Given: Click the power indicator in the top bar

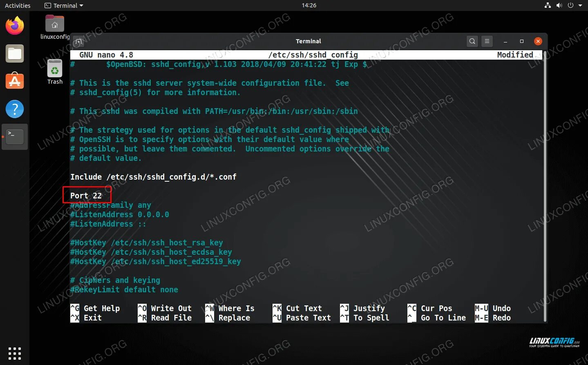Looking at the screenshot, I should [x=571, y=5].
